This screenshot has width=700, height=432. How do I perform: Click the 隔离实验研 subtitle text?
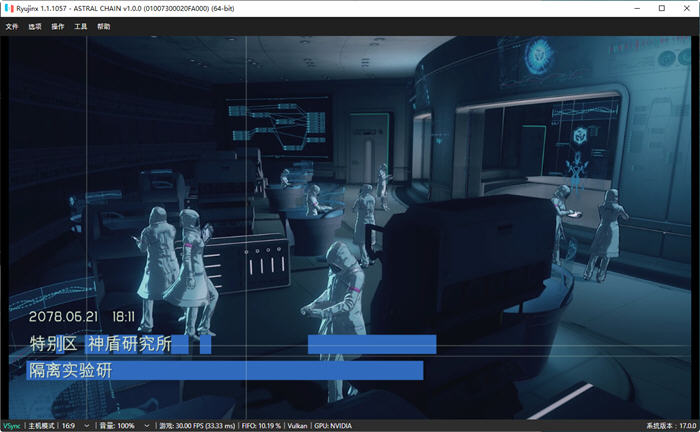[71, 370]
